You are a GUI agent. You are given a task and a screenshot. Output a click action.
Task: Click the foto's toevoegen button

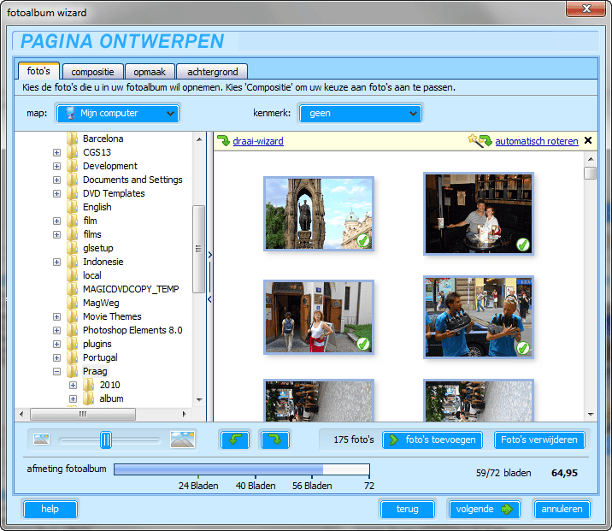[x=432, y=440]
